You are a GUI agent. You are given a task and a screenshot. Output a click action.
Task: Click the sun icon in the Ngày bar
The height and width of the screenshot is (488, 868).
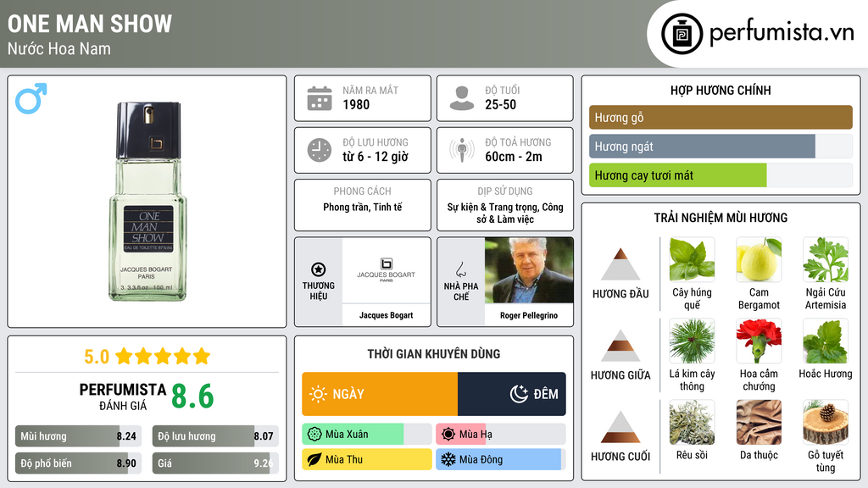(x=319, y=394)
